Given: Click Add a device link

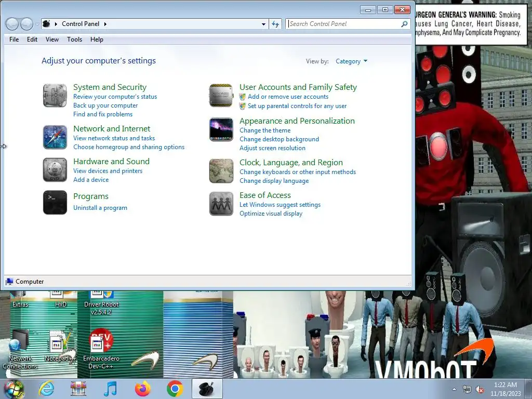Looking at the screenshot, I should (91, 180).
